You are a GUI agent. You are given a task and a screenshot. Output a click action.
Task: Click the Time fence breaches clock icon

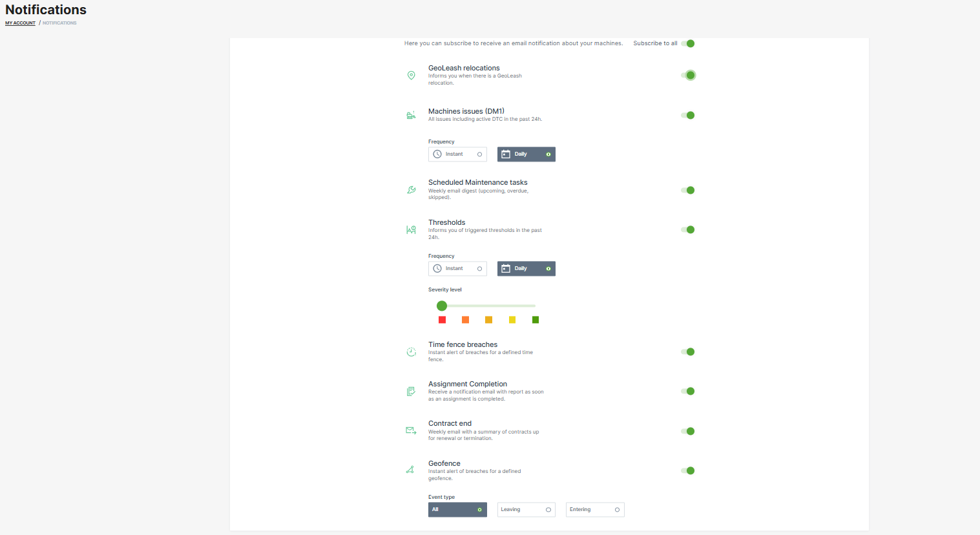[x=411, y=352]
